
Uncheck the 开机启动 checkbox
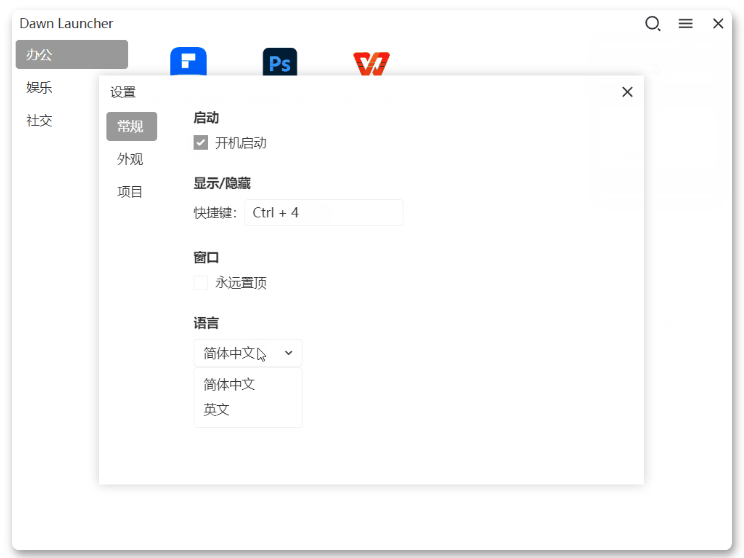(201, 143)
